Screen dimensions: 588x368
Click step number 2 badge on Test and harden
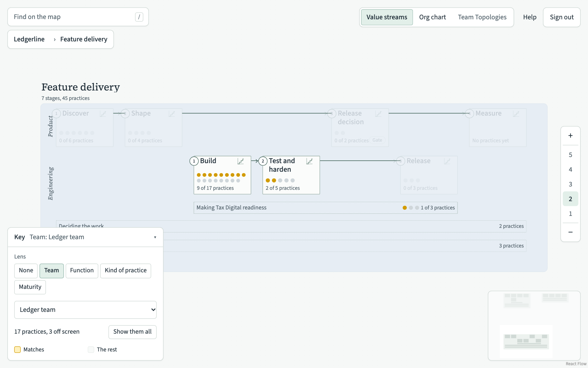pyautogui.click(x=263, y=161)
